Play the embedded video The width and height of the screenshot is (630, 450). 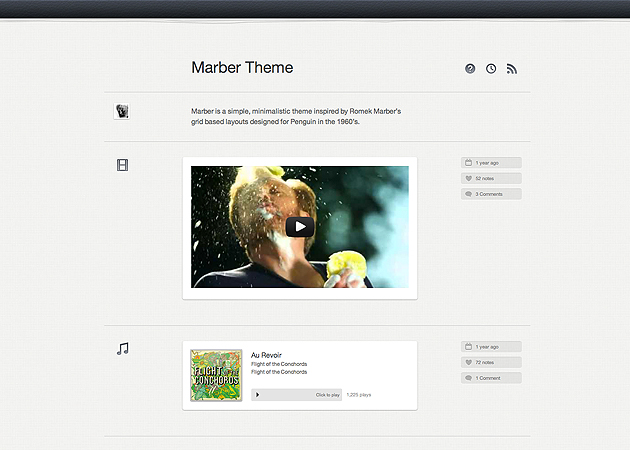click(299, 227)
